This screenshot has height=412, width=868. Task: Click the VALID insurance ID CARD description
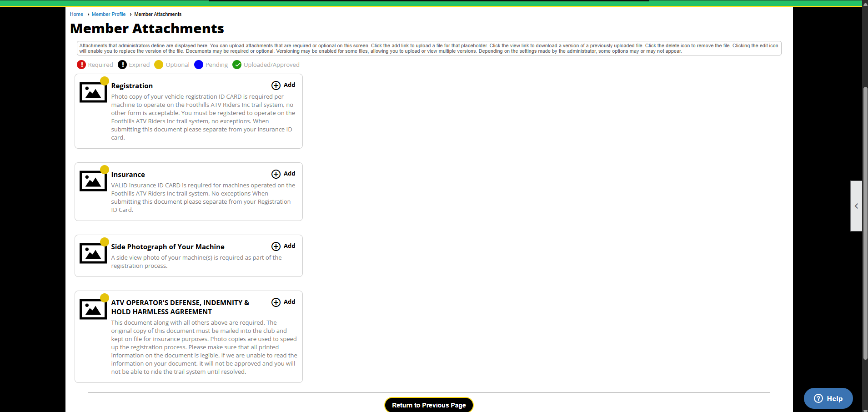coord(203,197)
